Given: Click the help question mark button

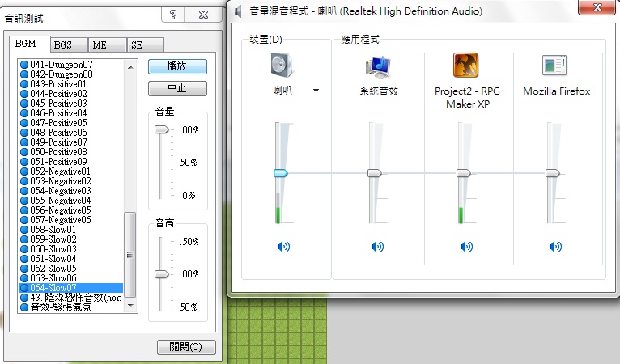Looking at the screenshot, I should (173, 15).
